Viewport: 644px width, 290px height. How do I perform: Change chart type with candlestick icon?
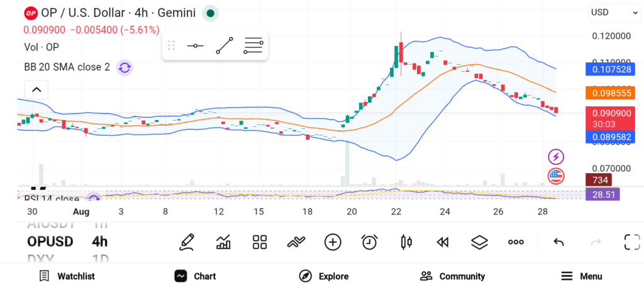point(406,242)
